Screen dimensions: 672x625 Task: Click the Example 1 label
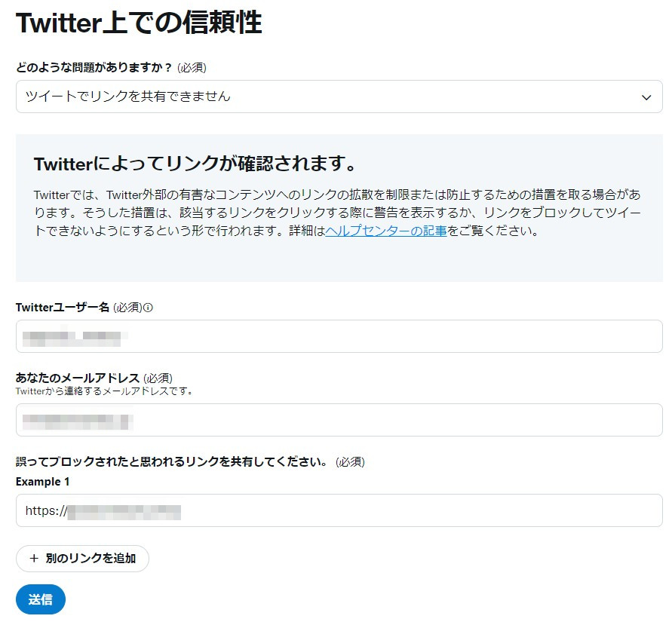pyautogui.click(x=42, y=482)
